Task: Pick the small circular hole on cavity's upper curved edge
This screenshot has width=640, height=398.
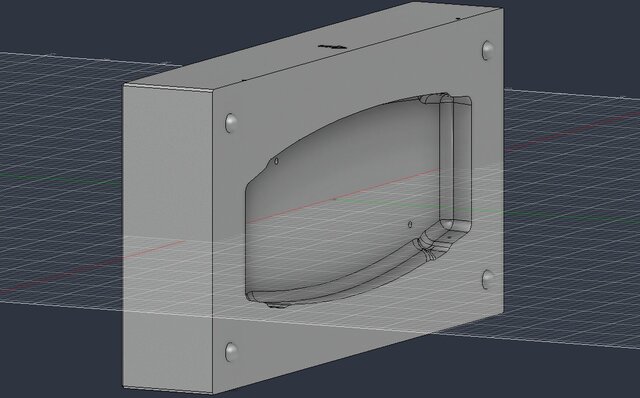Action: coord(276,161)
